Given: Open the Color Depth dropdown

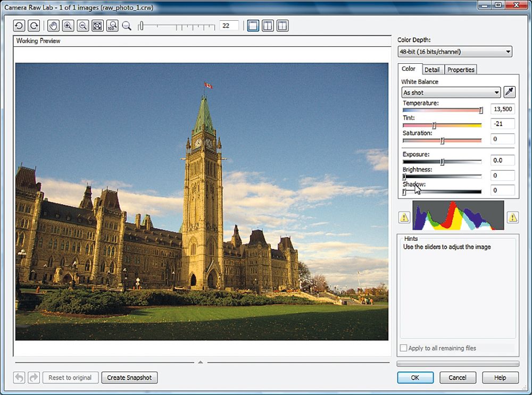Looking at the screenshot, I should 455,52.
